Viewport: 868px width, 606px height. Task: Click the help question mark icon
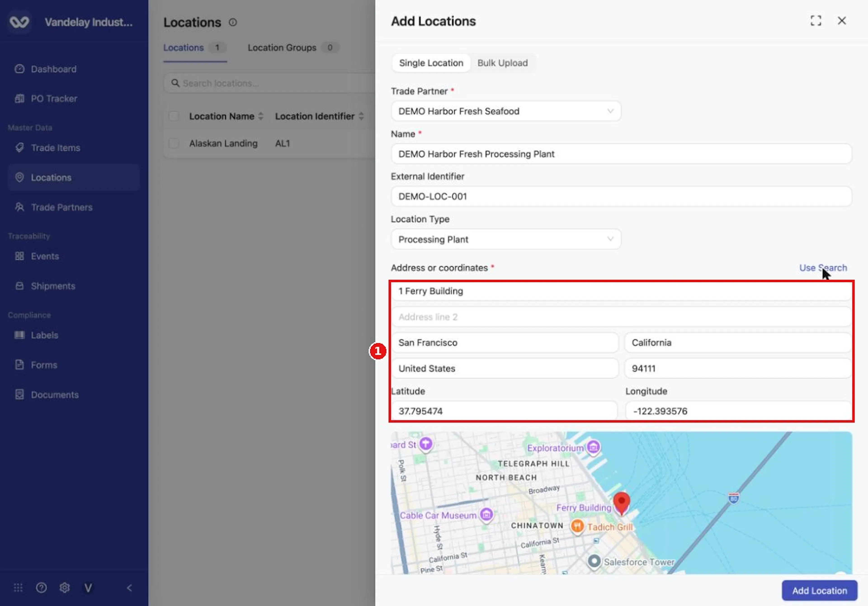pos(41,588)
